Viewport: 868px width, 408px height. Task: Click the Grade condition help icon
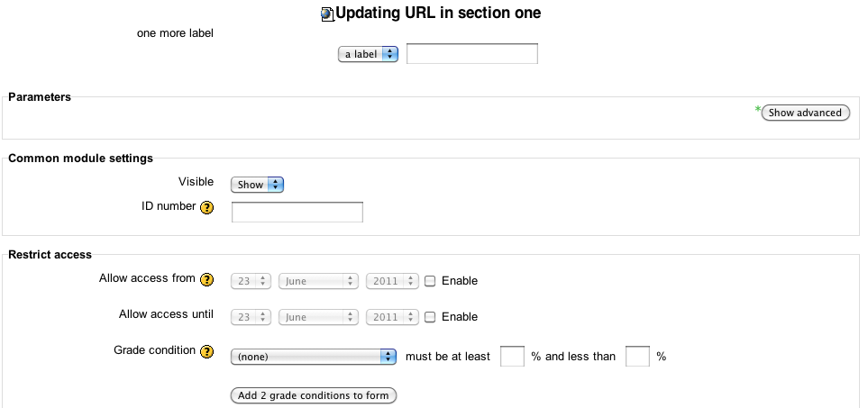pos(207,351)
